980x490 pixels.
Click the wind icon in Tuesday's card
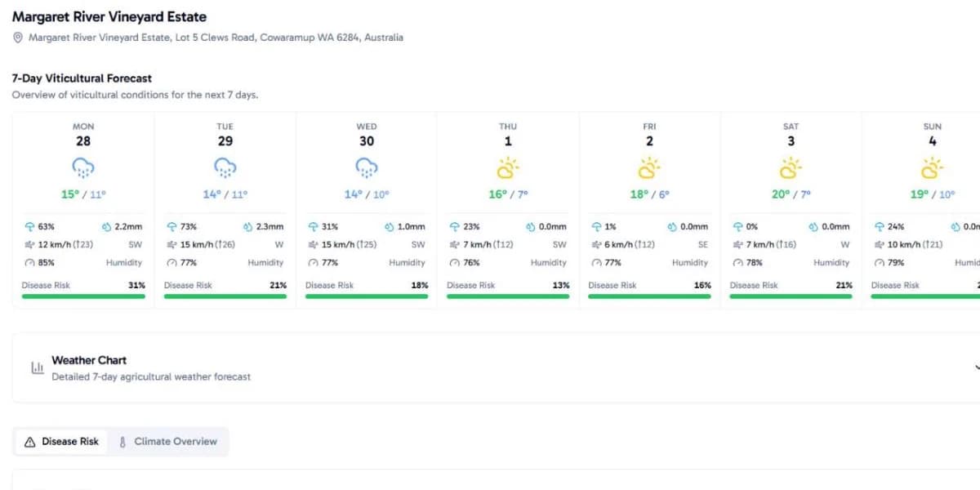tap(171, 245)
